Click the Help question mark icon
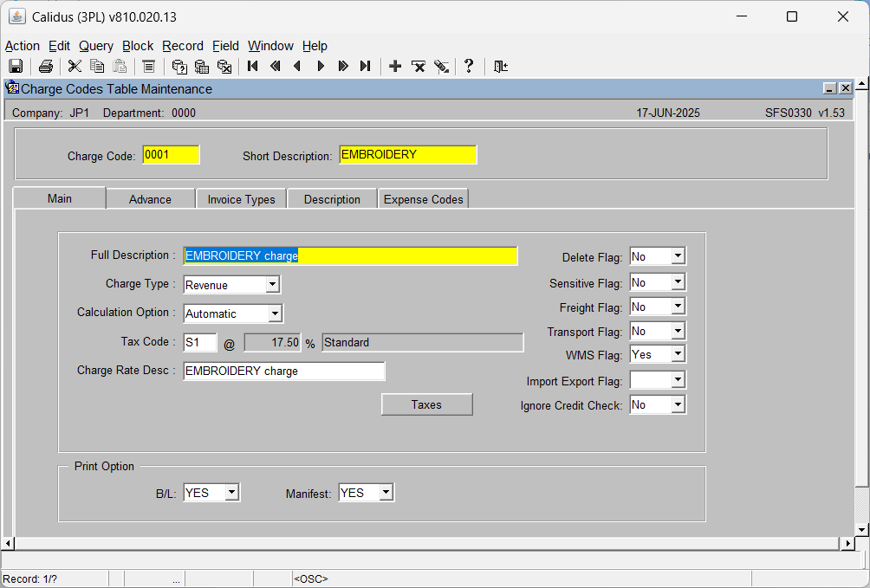Viewport: 870px width, 588px height. click(x=469, y=67)
